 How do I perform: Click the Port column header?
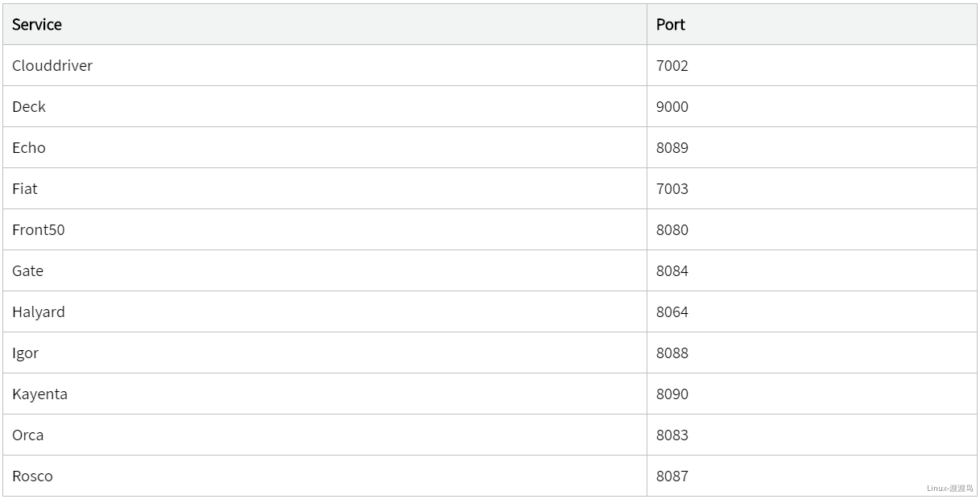pyautogui.click(x=671, y=25)
